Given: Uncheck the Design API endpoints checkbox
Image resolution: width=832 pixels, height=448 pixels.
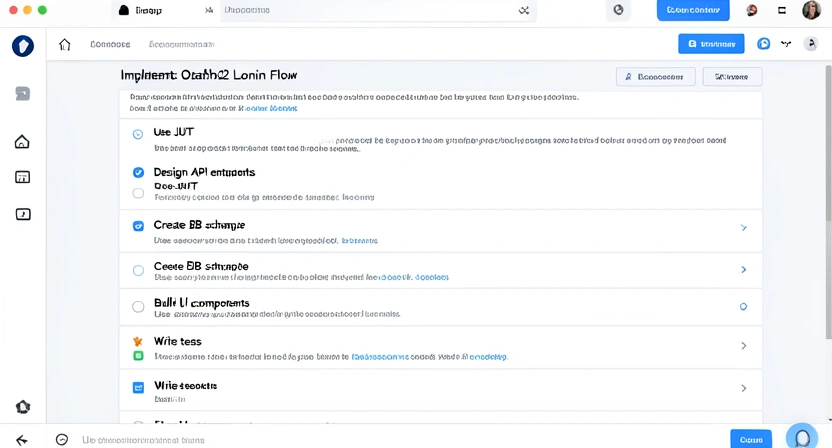Looking at the screenshot, I should [x=138, y=173].
